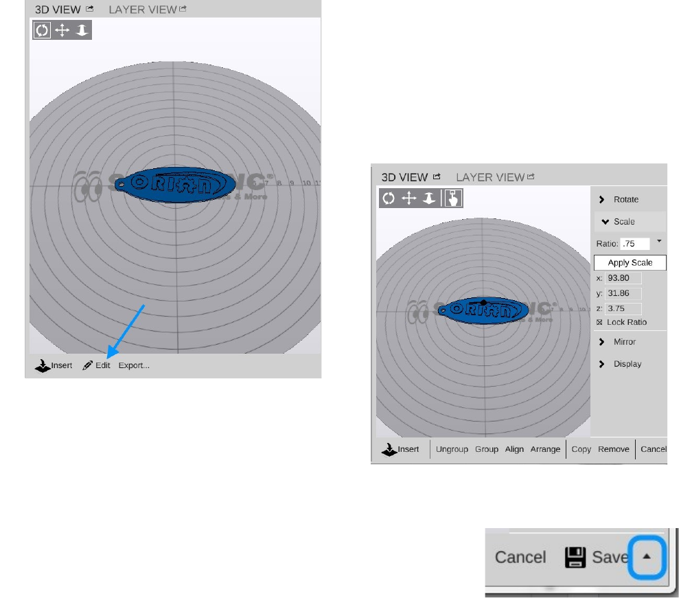
Task: Click the Ratio input field
Action: click(635, 244)
